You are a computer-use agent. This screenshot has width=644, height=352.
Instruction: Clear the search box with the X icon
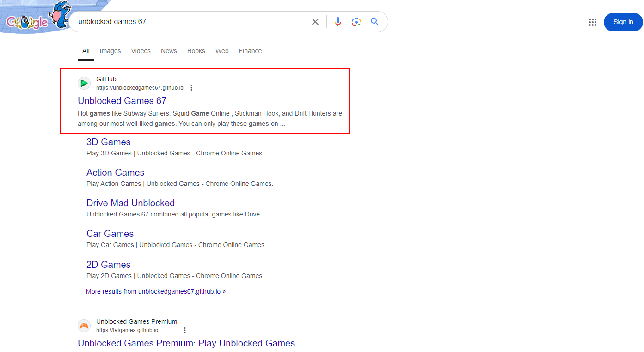(x=315, y=22)
